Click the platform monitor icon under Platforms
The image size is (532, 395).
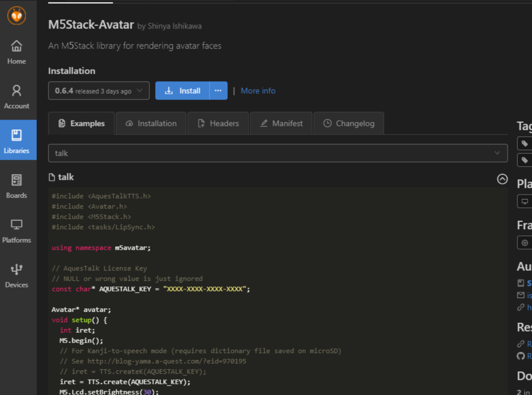[x=524, y=201]
